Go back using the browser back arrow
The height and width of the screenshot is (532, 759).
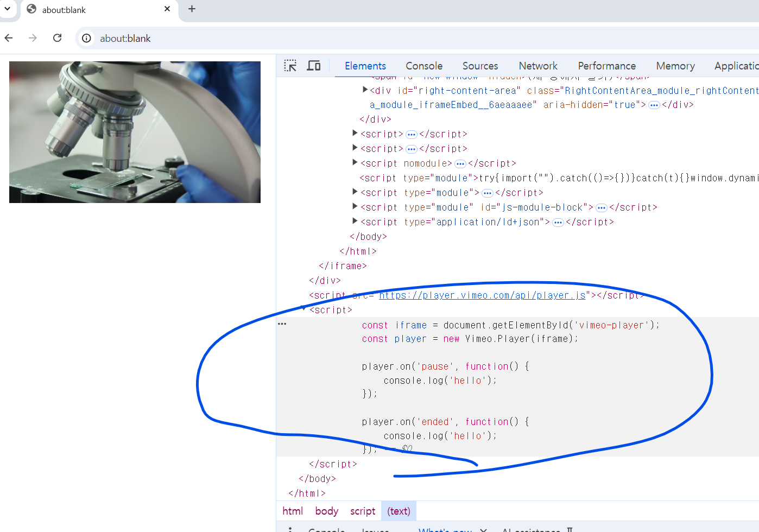(9, 38)
